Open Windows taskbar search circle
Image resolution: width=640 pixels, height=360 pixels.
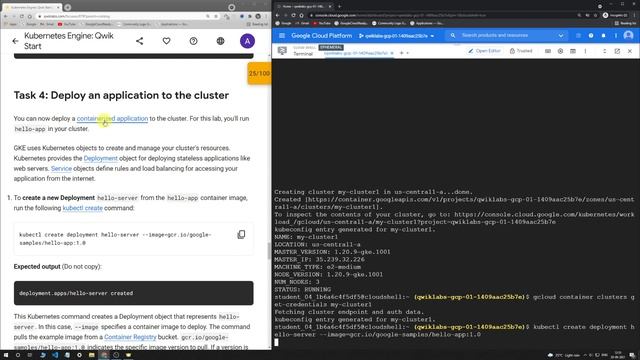coord(18,355)
